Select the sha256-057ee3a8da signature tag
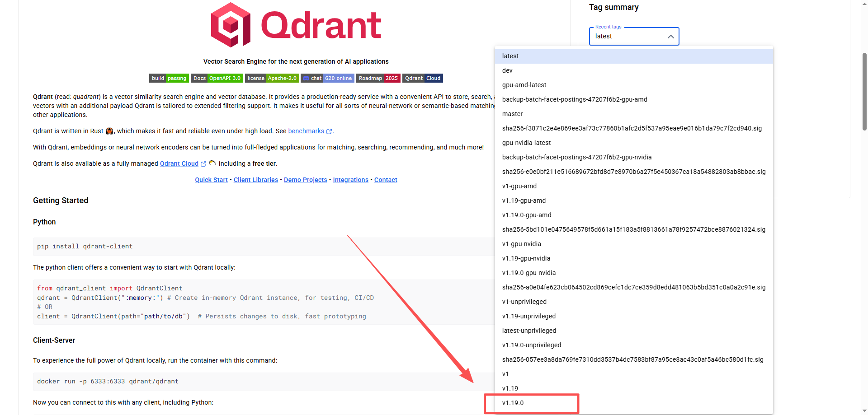Screen dimensions: 868x415 pos(634,359)
